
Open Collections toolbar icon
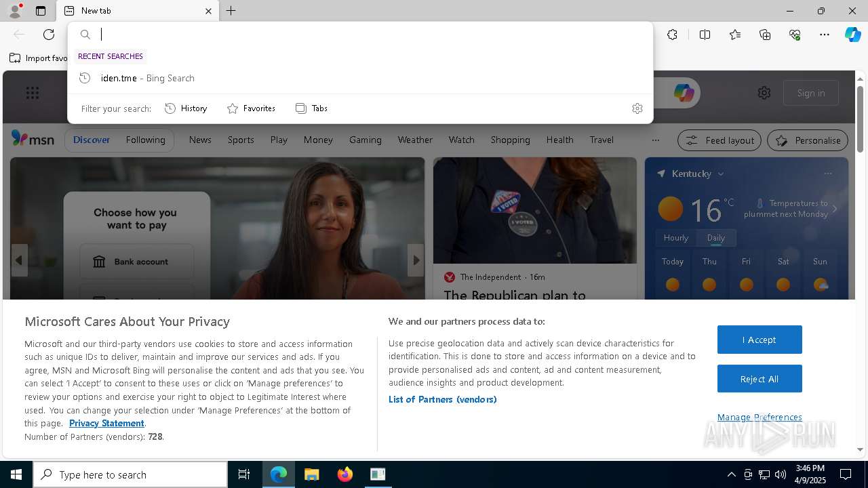[x=765, y=35]
